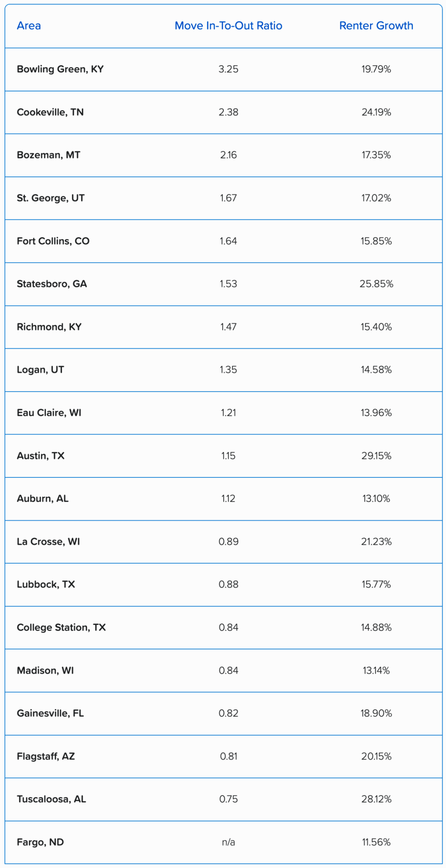
Task: Select Lubbock, TX area name
Action: click(x=46, y=584)
